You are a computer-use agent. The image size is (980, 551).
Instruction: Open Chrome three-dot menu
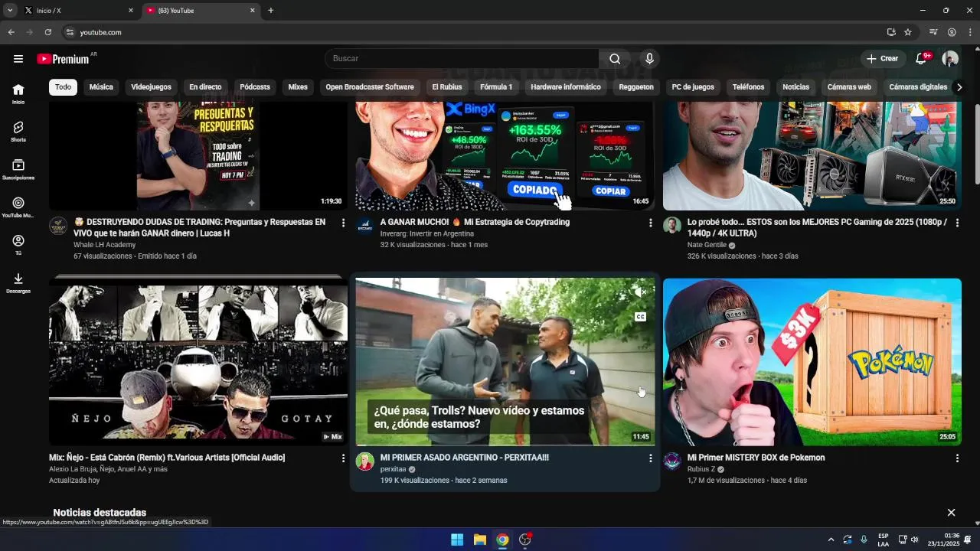(x=971, y=32)
